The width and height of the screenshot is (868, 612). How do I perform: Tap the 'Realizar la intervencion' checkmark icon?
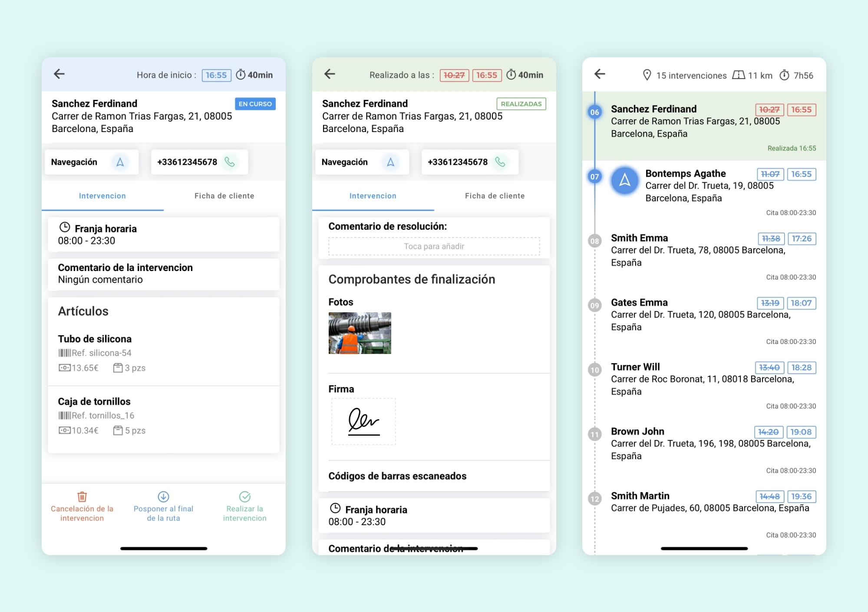[244, 496]
